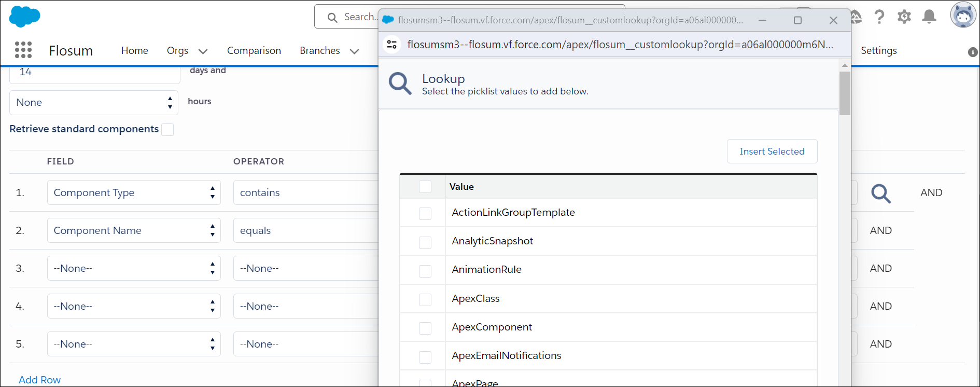
Task: Click the info icon at right edge
Action: tap(973, 52)
